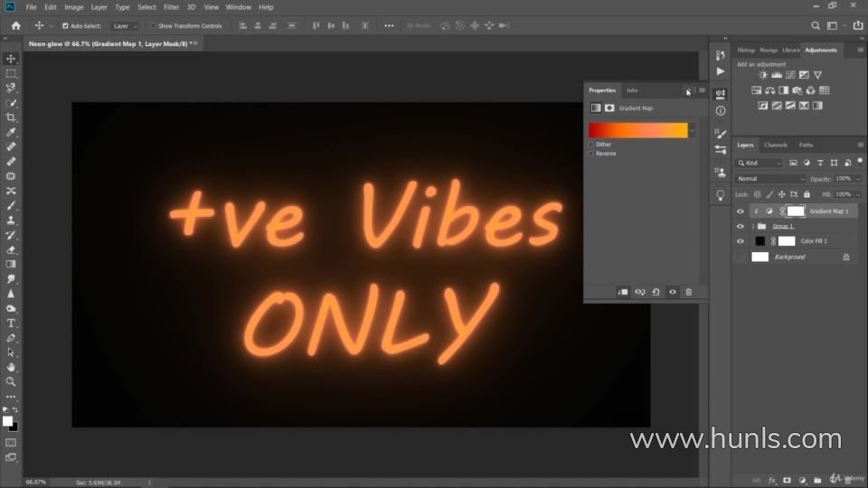Add a Brightness/Contrast adjustment
This screenshot has height=488, width=868.
coord(763,75)
